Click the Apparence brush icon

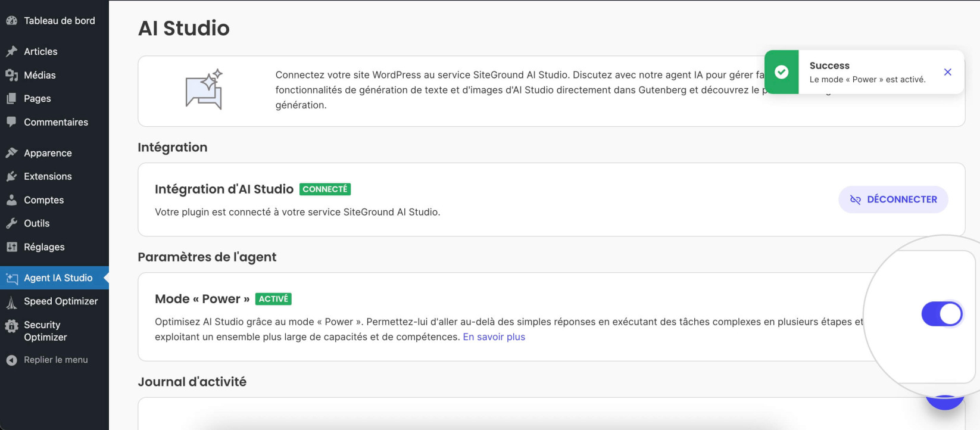(11, 153)
